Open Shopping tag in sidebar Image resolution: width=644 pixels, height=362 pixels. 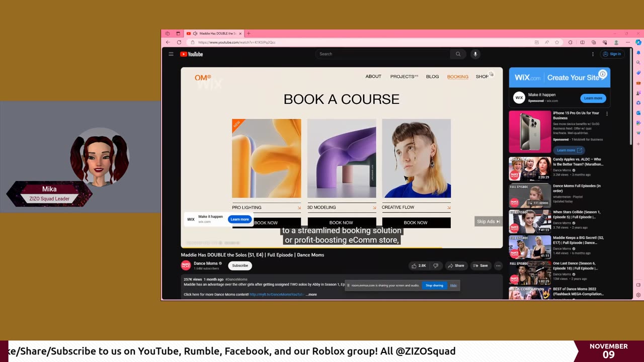[x=638, y=72]
